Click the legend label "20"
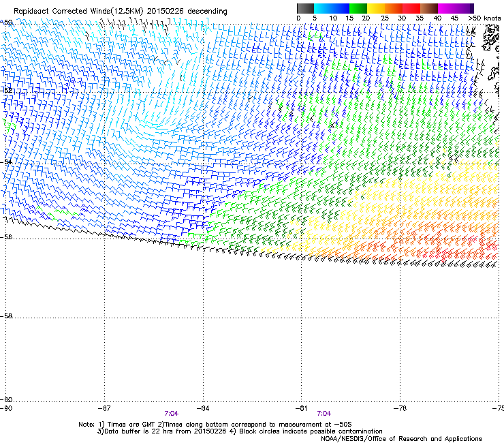This screenshot has width=504, height=443. (x=366, y=18)
